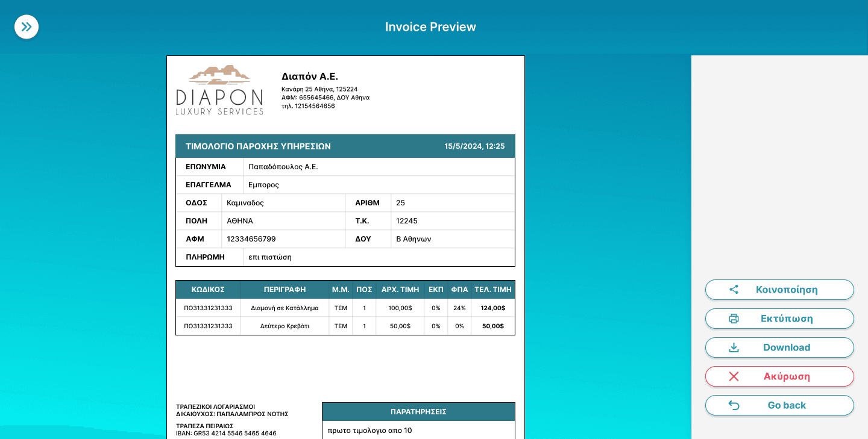The width and height of the screenshot is (868, 439).
Task: Expand the sidebar with double-chevron button
Action: click(x=27, y=27)
